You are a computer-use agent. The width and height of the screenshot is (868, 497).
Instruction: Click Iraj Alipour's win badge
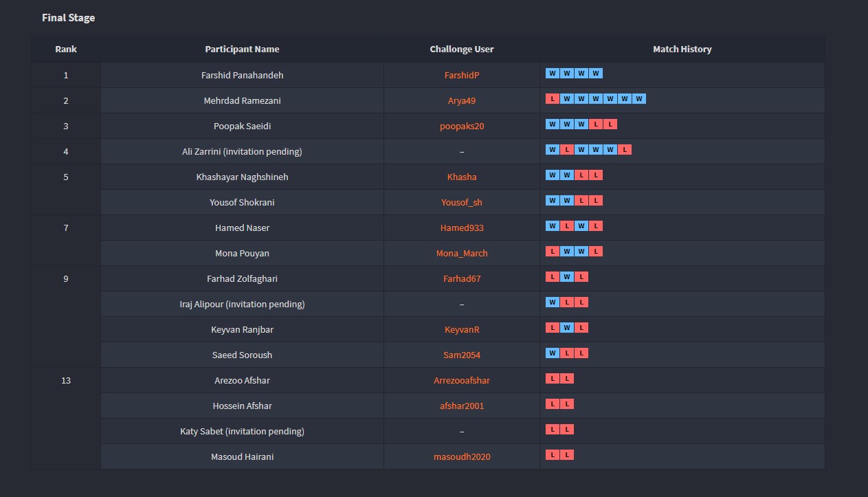553,302
